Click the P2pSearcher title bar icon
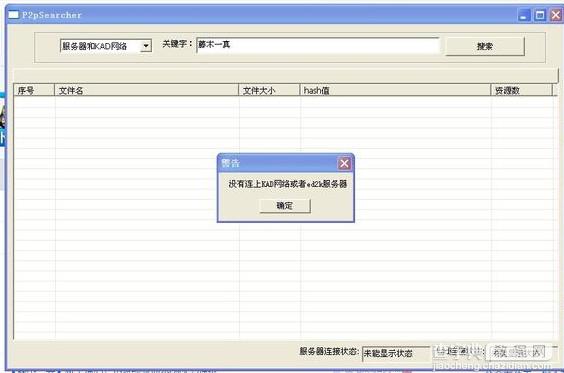This screenshot has width=564, height=373. pos(13,15)
